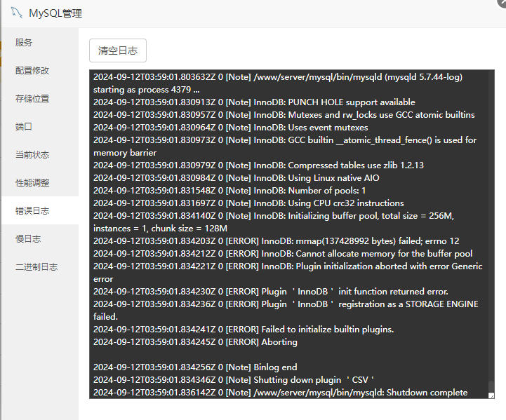
Task: Click the log textarea resize handle
Action: tap(491, 395)
